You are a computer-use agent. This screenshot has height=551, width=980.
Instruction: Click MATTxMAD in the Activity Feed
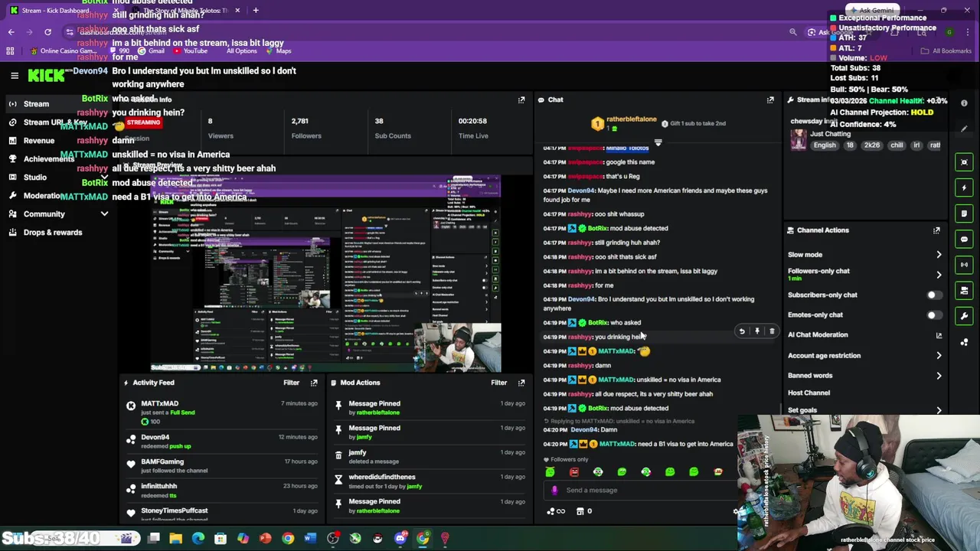pos(160,404)
